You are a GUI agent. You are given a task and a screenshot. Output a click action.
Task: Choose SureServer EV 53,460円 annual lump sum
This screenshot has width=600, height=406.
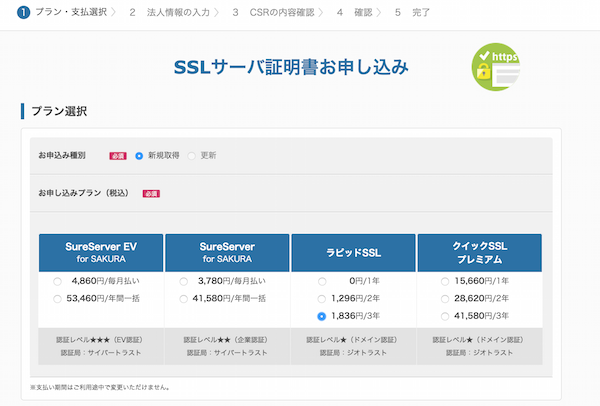click(x=57, y=299)
